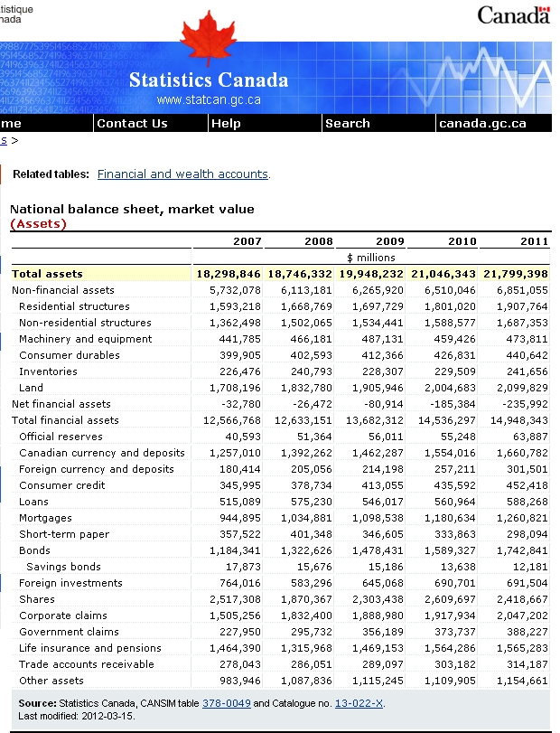
Task: Click www.statcan.gc.ca text in banner
Action: (209, 100)
